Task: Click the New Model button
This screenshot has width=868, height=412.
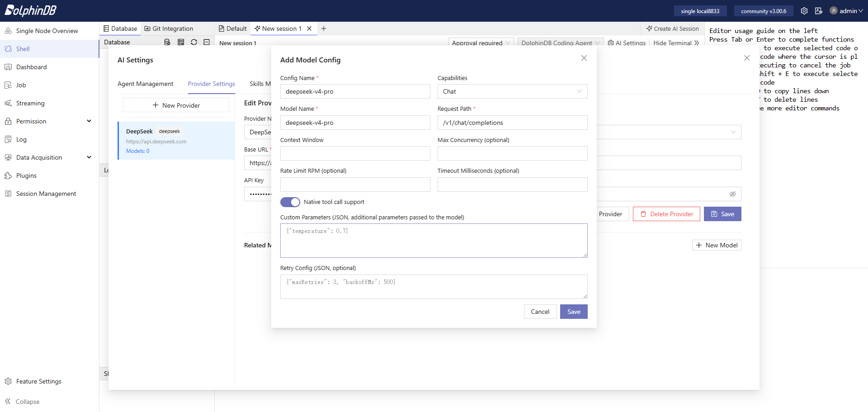Action: tap(717, 245)
